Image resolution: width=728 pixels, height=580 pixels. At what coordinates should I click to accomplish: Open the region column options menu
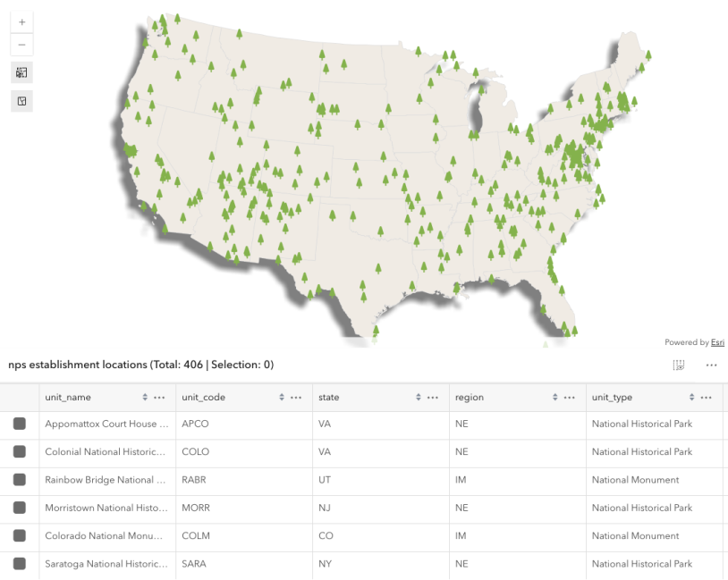tap(570, 398)
